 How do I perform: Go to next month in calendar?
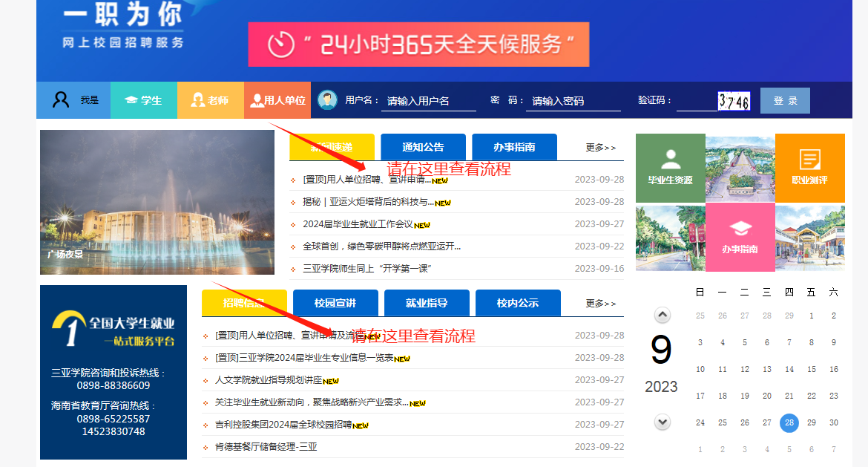pos(662,422)
